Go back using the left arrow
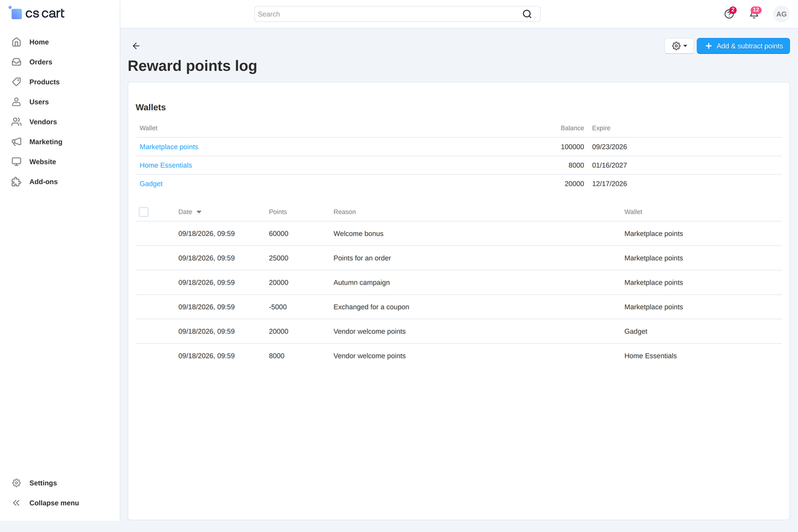 [136, 46]
